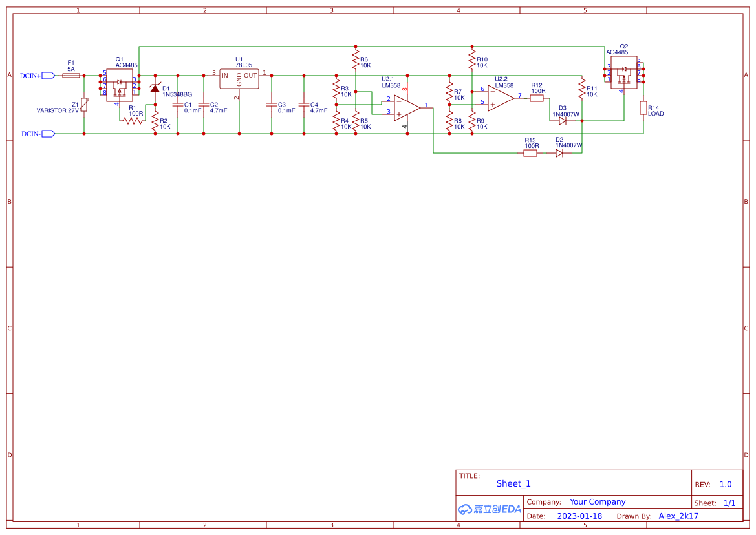This screenshot has height=535, width=756.
Task: Click the Q2 AO4485 MOSFET symbol
Action: pos(624,72)
